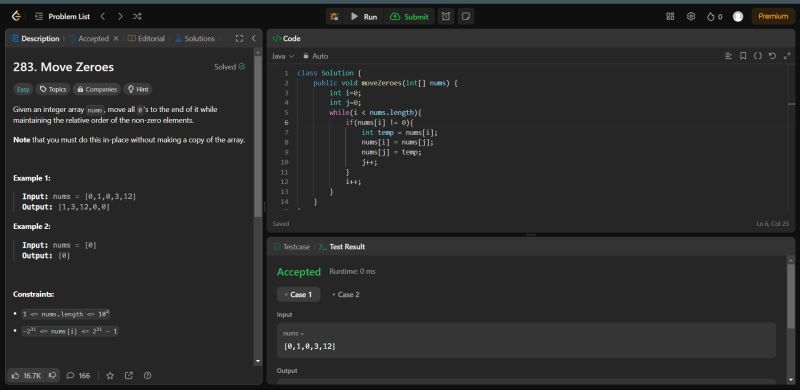The image size is (800, 390).
Task: Open the timer alarm clock icon
Action: tap(446, 16)
